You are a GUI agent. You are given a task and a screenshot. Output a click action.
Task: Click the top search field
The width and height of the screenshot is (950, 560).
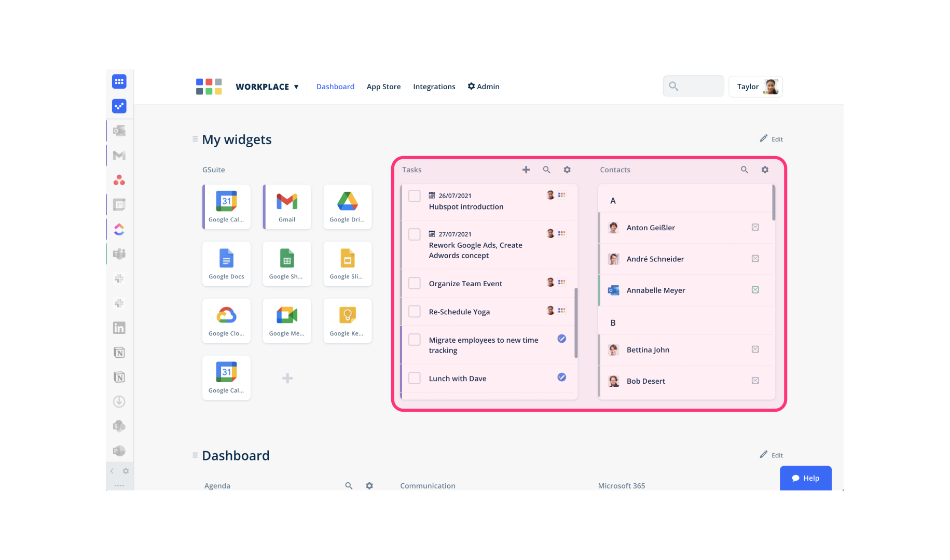[693, 86]
